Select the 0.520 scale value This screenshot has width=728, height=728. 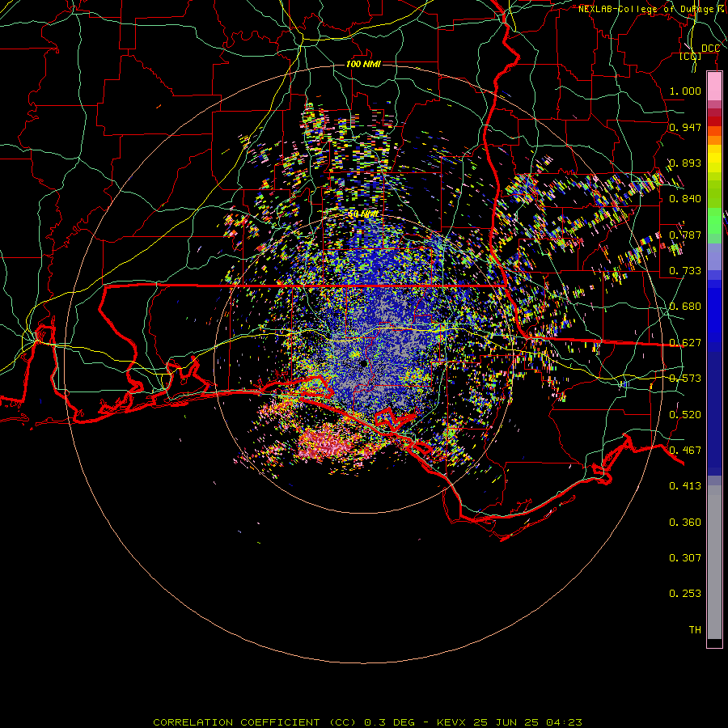[685, 415]
